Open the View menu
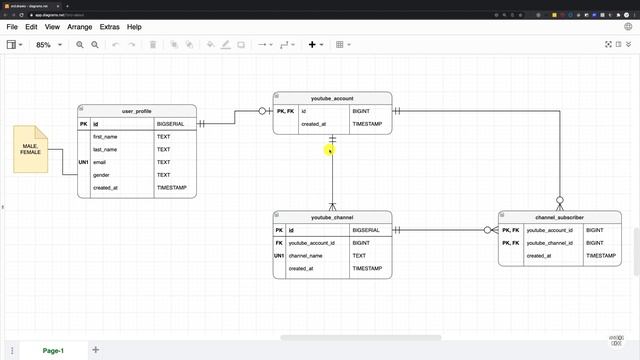This screenshot has height=360, width=640. (52, 27)
